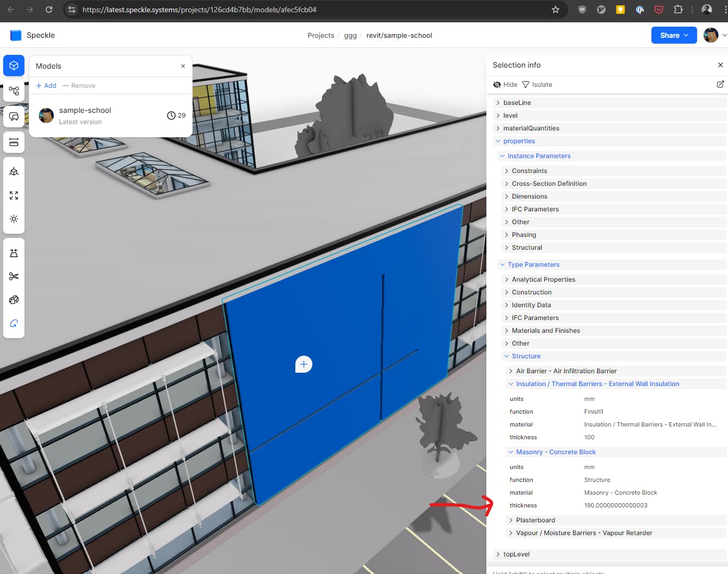
Task: Expand the Dimensions group
Action: tap(614, 196)
